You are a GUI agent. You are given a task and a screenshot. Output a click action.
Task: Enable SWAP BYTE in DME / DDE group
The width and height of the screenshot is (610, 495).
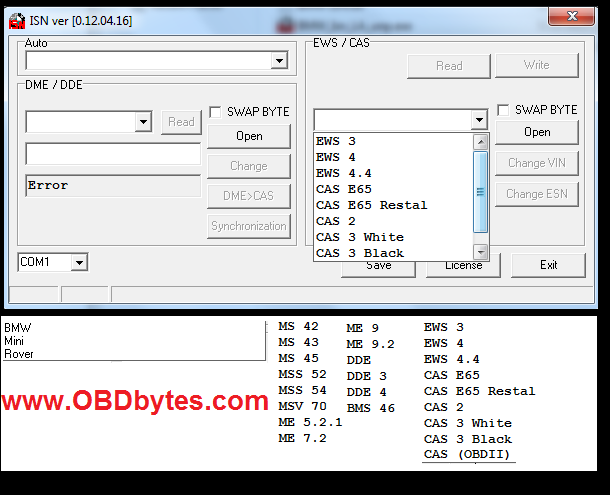[x=215, y=112]
